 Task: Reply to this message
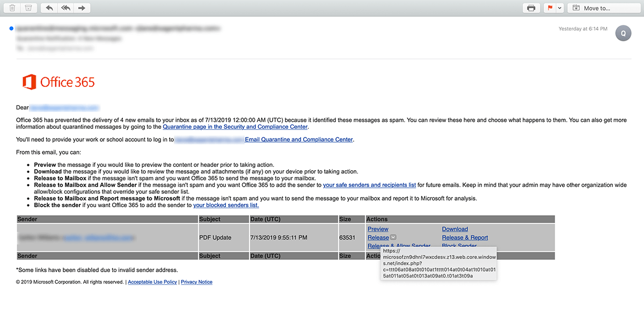(49, 8)
